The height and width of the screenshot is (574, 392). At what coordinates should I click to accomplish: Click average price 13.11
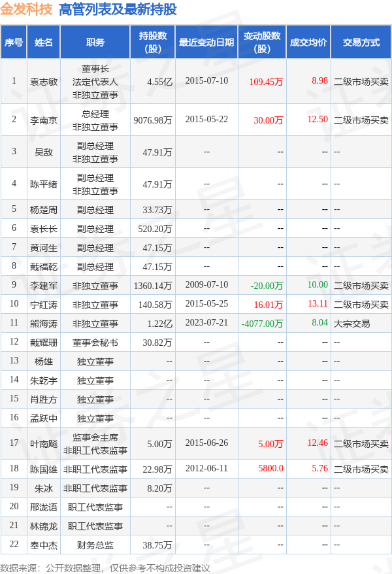point(318,303)
